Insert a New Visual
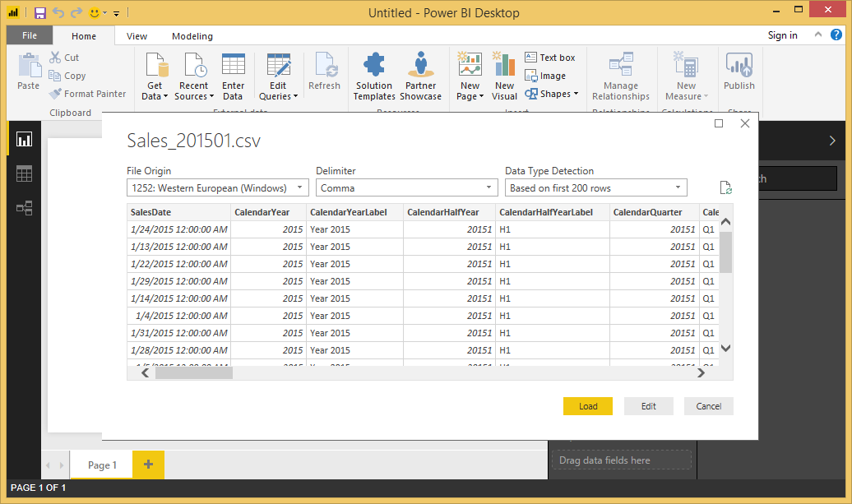Image resolution: width=852 pixels, height=504 pixels. (x=504, y=76)
